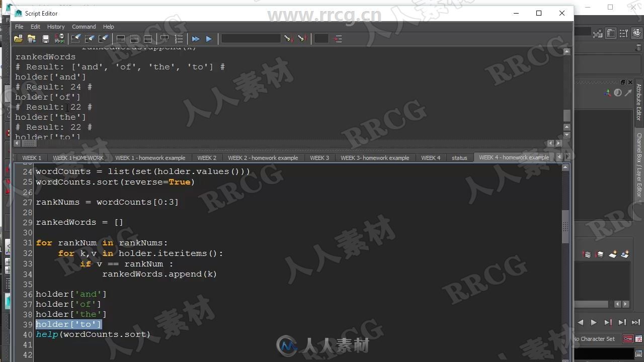Open the Edit menu
Image resolution: width=644 pixels, height=362 pixels.
35,27
